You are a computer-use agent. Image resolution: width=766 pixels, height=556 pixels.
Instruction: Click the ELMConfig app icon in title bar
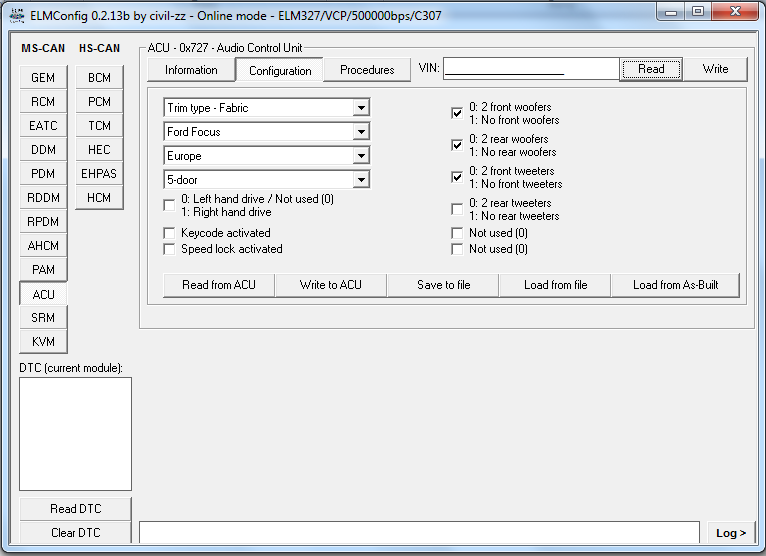pyautogui.click(x=16, y=15)
